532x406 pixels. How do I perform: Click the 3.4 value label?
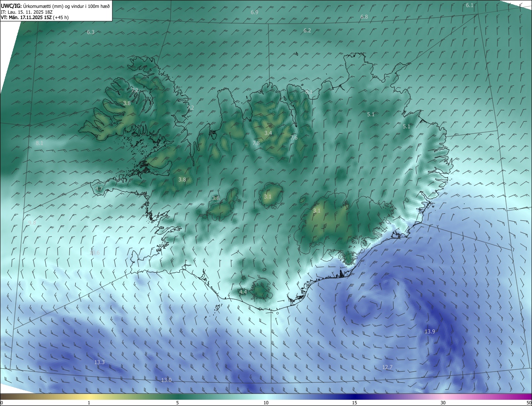click(x=268, y=133)
